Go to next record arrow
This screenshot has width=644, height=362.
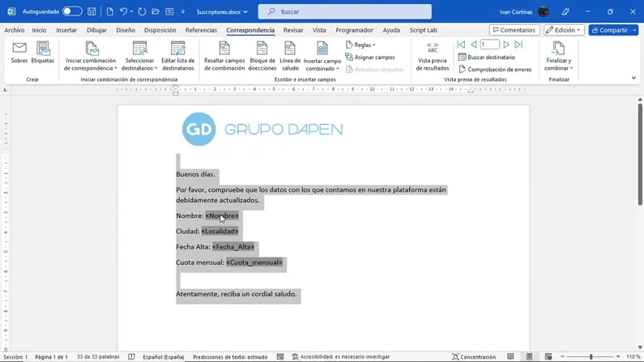(x=506, y=45)
